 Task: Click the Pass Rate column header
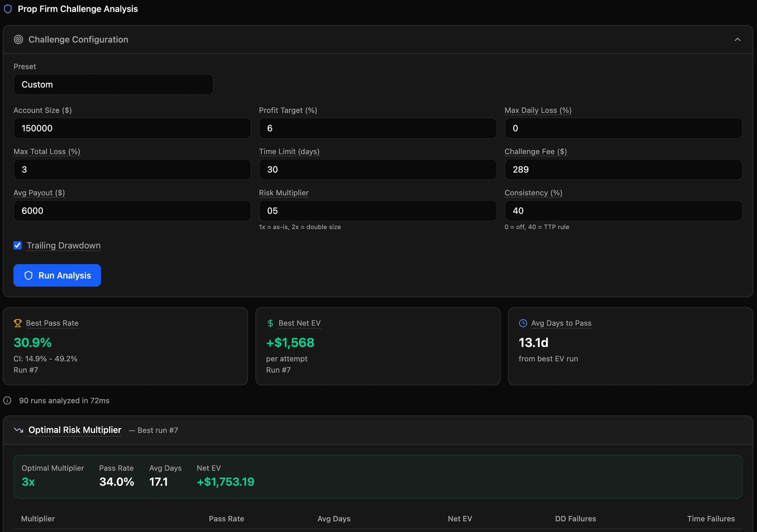click(x=226, y=519)
